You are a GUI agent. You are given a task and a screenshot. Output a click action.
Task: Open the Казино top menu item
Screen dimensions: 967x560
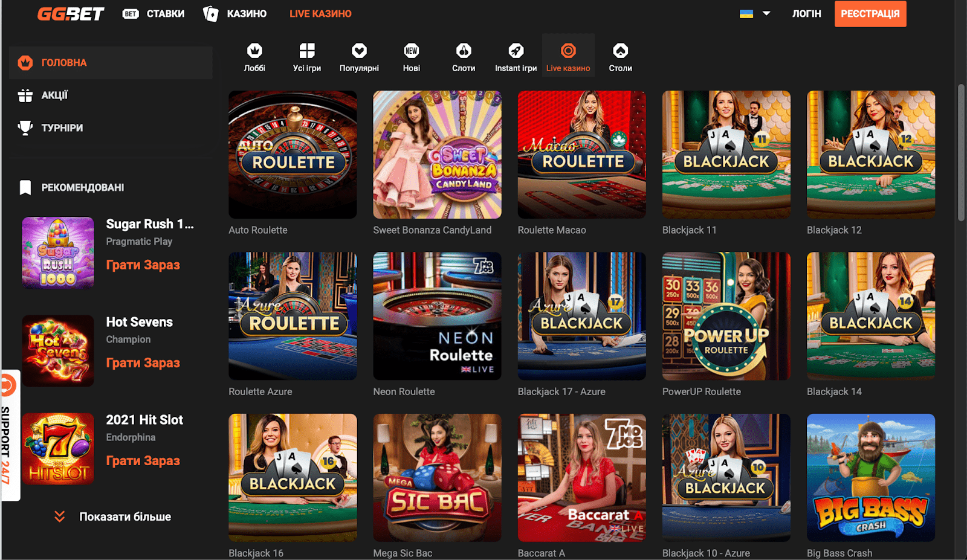[x=235, y=14]
